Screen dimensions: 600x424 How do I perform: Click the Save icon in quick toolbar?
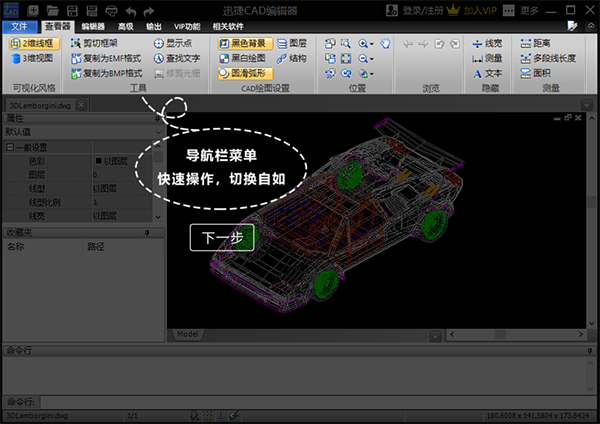pyautogui.click(x=72, y=11)
